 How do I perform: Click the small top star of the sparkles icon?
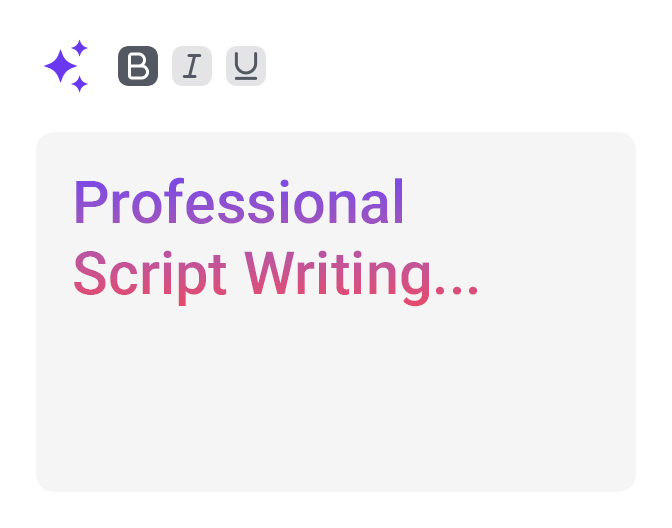coord(80,48)
